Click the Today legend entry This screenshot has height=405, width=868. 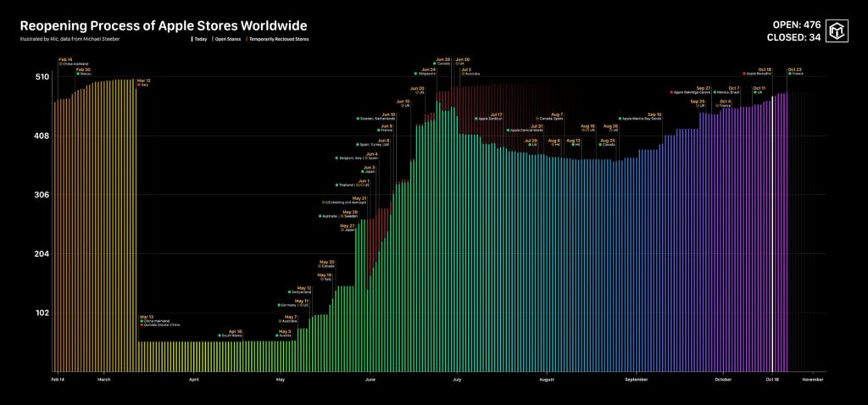(x=199, y=40)
